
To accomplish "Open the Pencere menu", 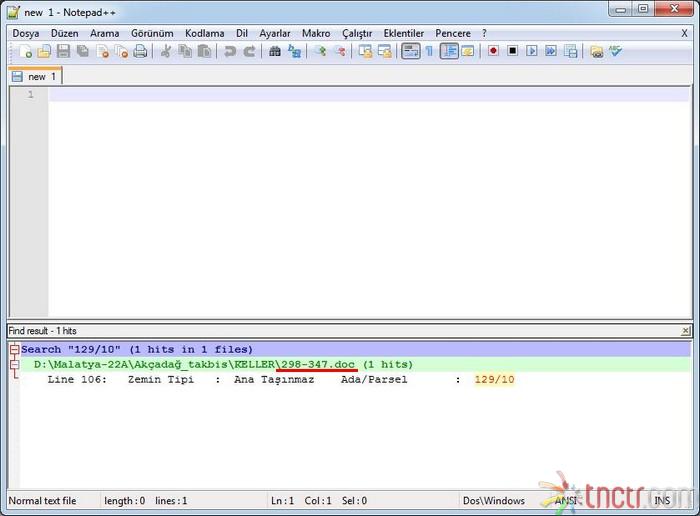I will click(x=453, y=33).
